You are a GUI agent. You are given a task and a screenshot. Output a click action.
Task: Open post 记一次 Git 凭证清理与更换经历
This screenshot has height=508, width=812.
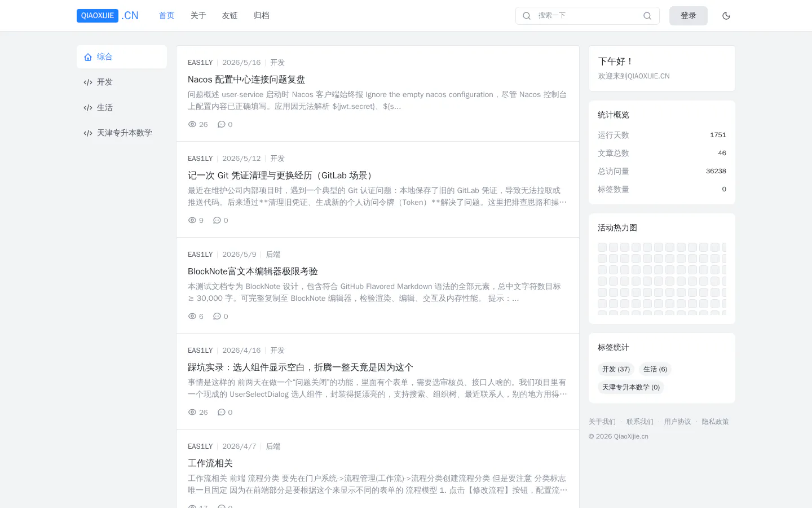point(282,176)
